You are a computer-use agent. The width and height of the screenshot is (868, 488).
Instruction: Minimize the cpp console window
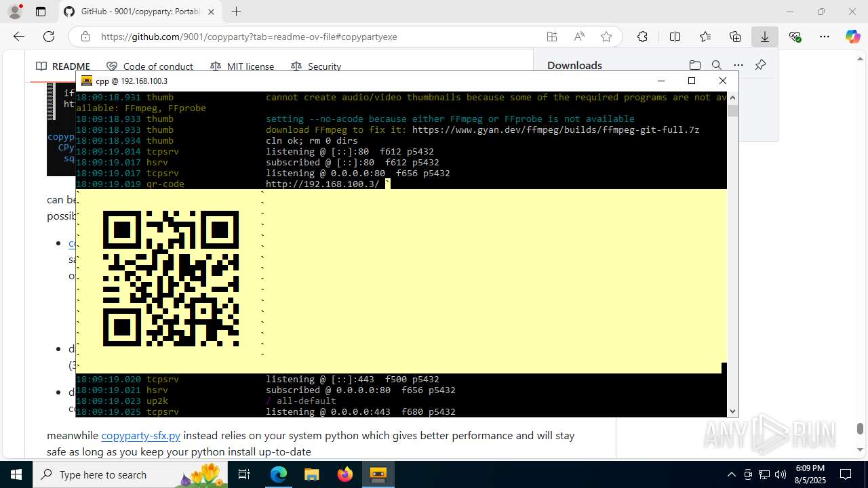(661, 81)
